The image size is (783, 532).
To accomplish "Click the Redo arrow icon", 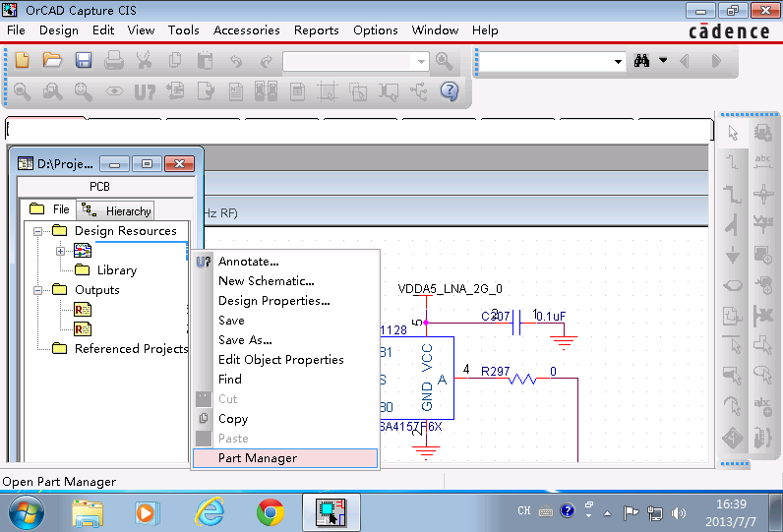I will (x=267, y=61).
